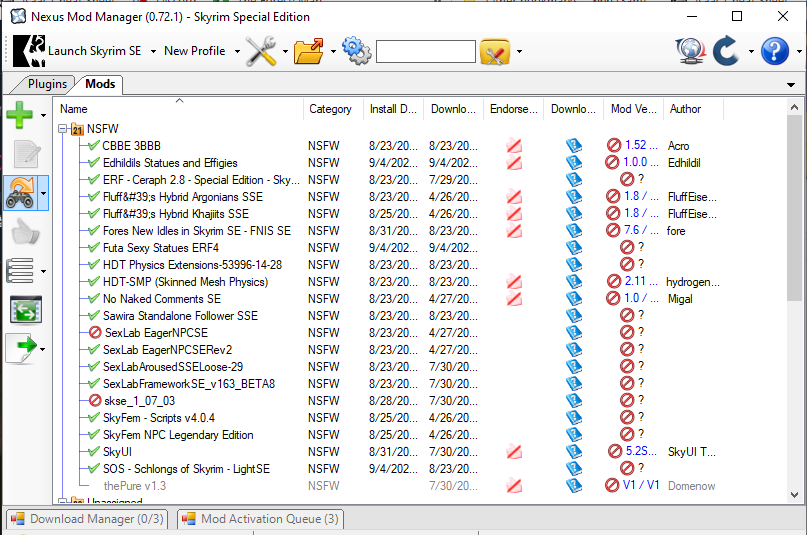The image size is (807, 535).
Task: Click the mod search input field
Action: coord(426,51)
